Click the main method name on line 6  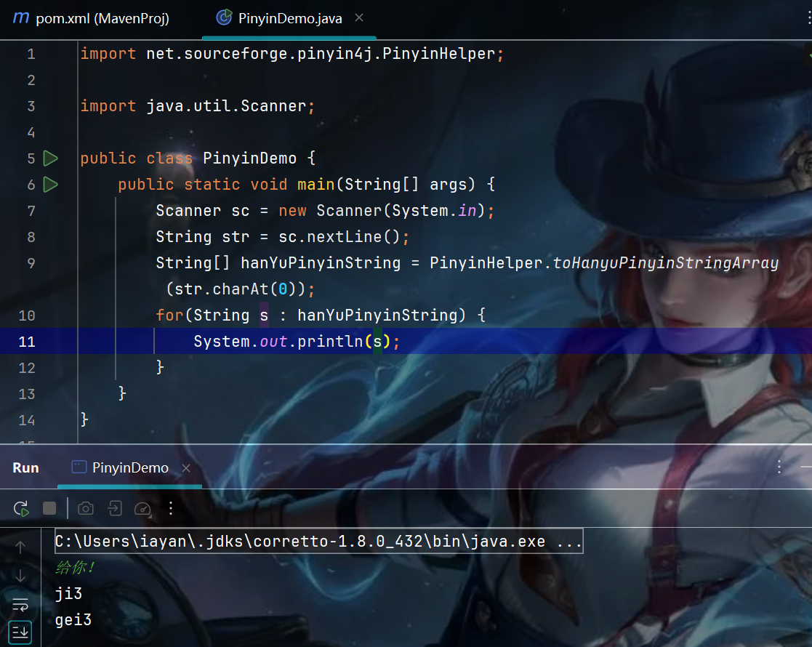click(316, 185)
